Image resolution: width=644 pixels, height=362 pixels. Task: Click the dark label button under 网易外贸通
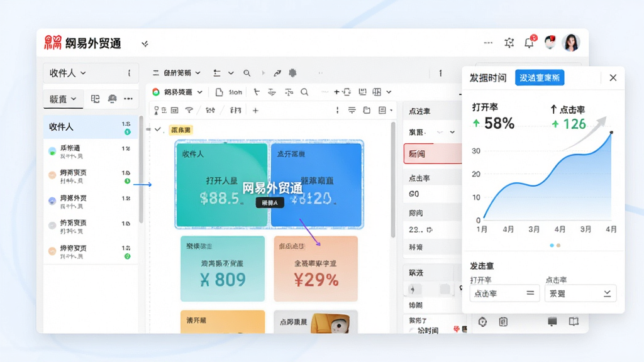(x=270, y=203)
